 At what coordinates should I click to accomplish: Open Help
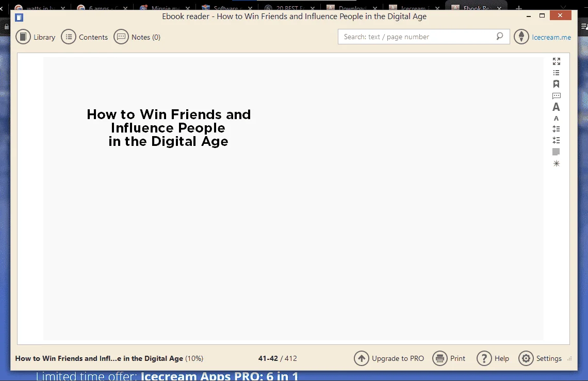click(493, 358)
